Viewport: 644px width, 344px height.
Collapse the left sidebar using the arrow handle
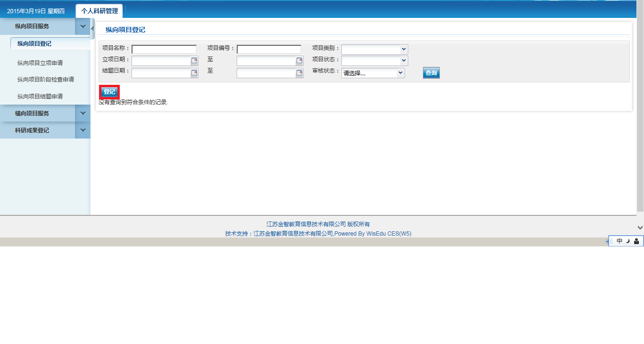pos(92,29)
